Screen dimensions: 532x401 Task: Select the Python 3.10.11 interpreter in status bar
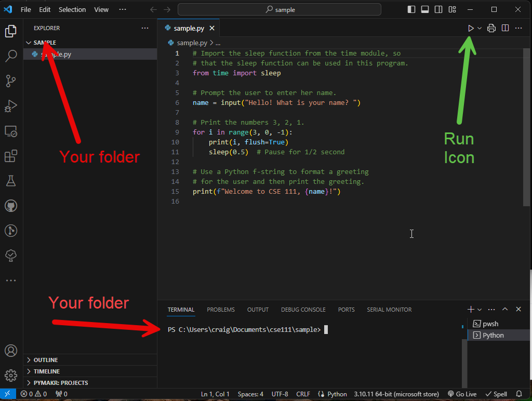point(396,394)
